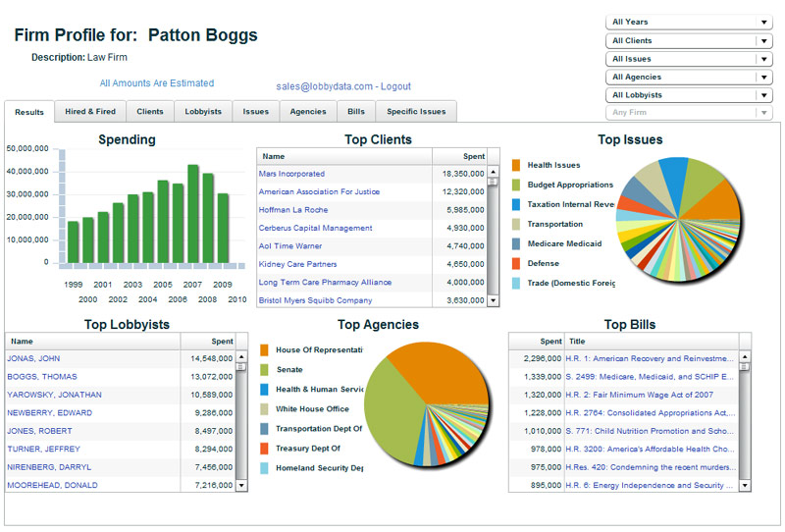Open Hoffman La Roche client link
785x532 pixels.
tap(292, 210)
